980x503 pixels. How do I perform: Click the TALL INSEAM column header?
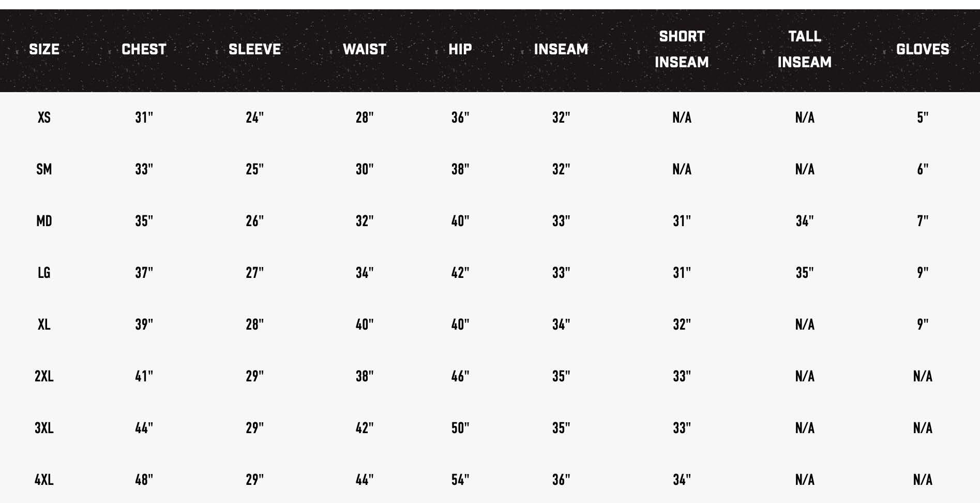[x=804, y=49]
